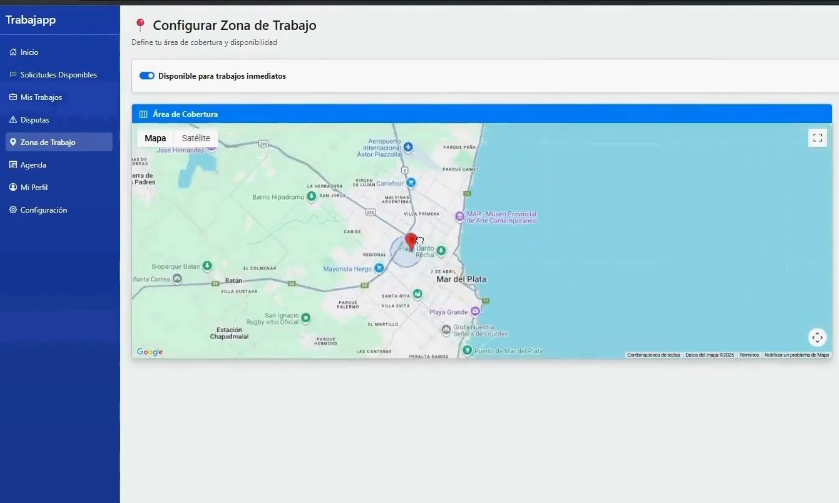Click the Mayorista Hergo marker
839x503 pixels.
point(379,268)
